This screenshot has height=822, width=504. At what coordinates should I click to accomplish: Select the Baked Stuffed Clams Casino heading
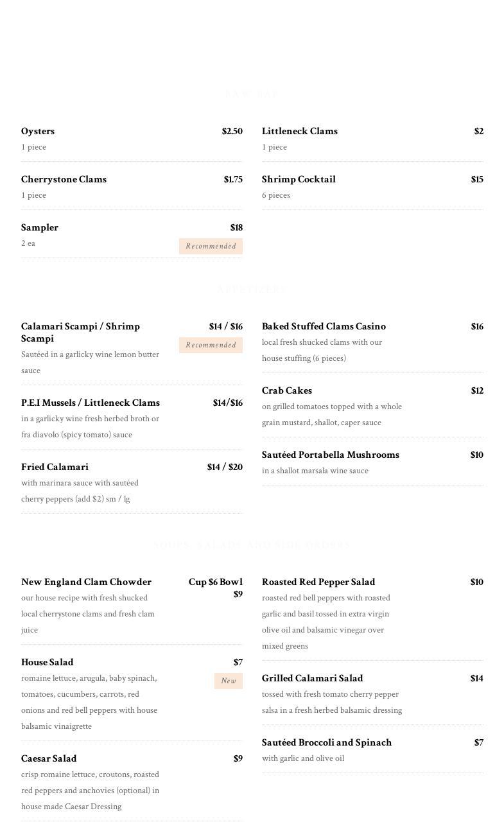point(324,326)
